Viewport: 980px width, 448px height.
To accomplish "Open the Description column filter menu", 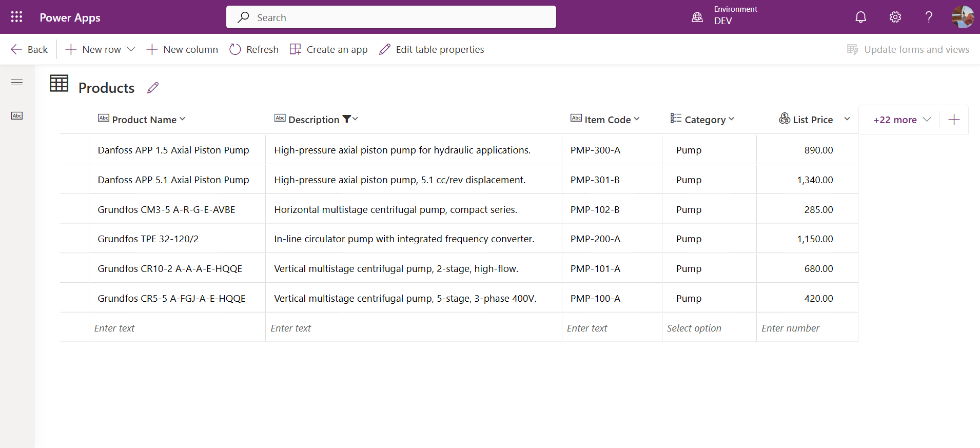I will coord(350,119).
